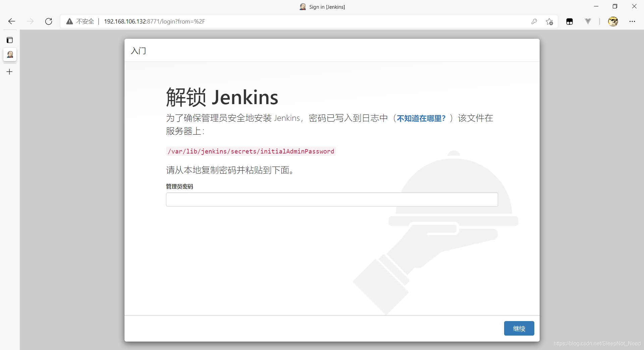Click the Jenkins favicon in title bar
This screenshot has width=644, height=350.
click(x=303, y=7)
